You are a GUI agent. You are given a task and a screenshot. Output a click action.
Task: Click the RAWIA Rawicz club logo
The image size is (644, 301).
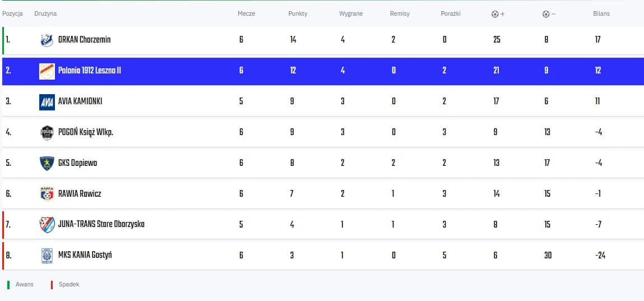[x=47, y=194]
